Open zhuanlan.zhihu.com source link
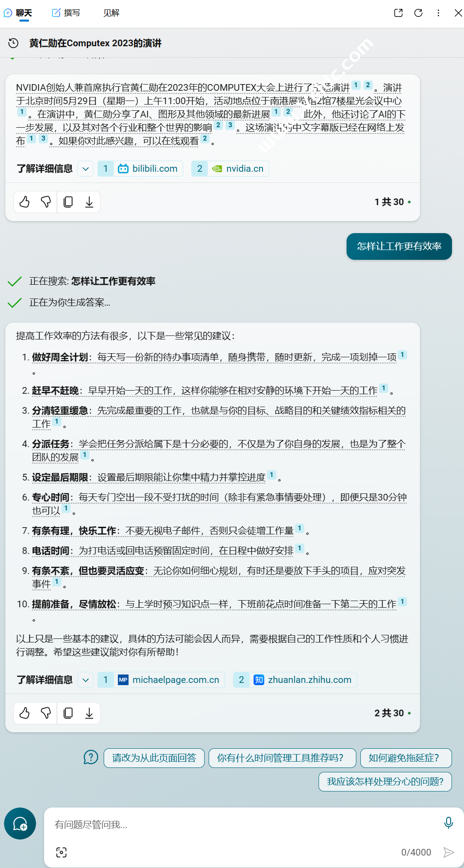Screen dimensions: 464x868 tap(295, 680)
